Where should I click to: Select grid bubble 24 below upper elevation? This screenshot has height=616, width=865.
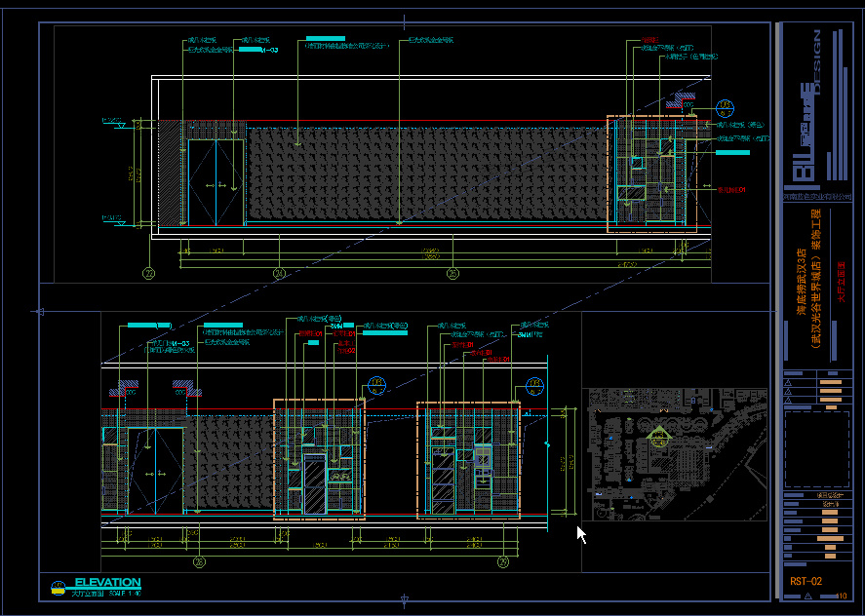pos(279,274)
